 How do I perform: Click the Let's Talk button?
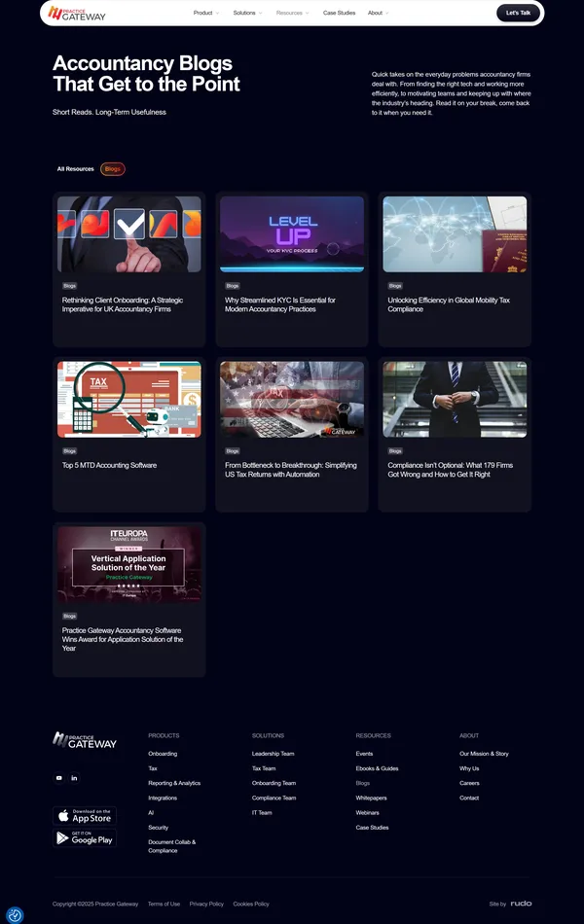(518, 14)
